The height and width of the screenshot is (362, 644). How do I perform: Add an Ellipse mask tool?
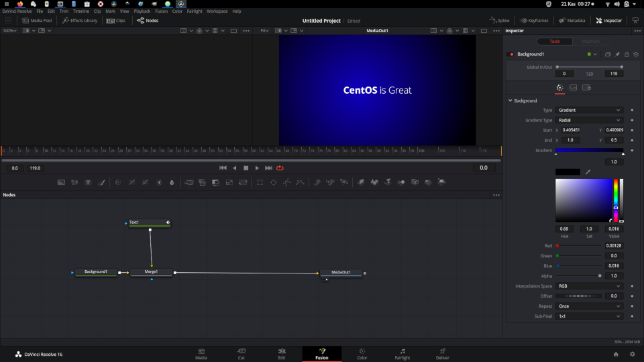(274, 182)
